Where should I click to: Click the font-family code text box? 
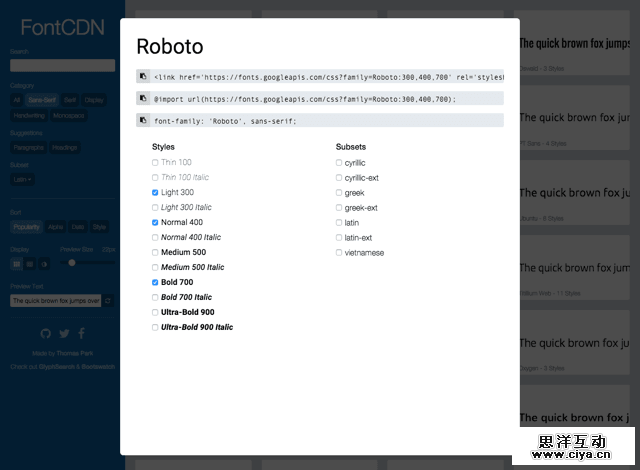(327, 120)
